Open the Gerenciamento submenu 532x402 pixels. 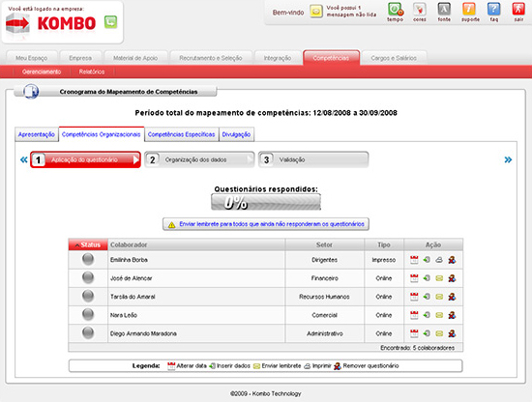click(42, 72)
